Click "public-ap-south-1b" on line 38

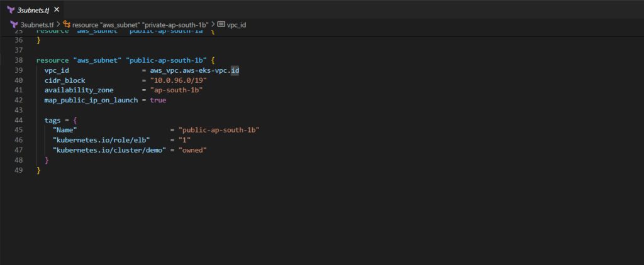166,60
